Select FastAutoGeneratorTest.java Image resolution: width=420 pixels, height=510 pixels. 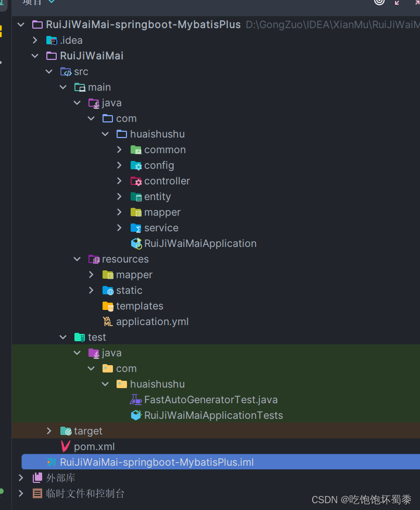pos(210,400)
